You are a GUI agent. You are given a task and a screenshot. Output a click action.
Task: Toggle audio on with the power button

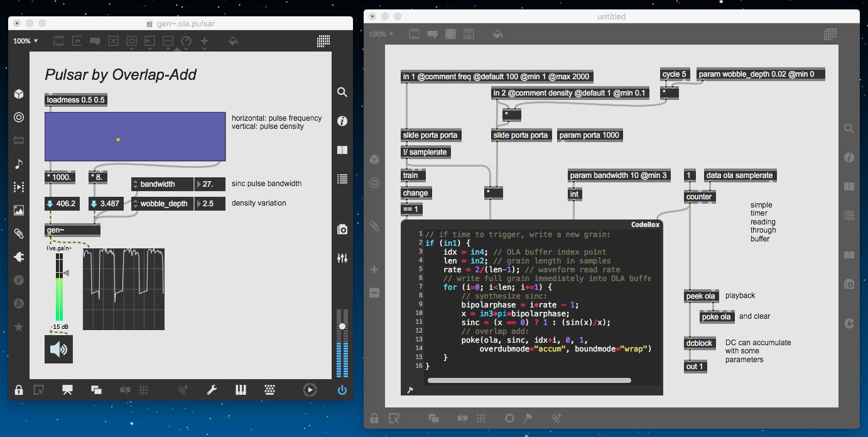[342, 390]
